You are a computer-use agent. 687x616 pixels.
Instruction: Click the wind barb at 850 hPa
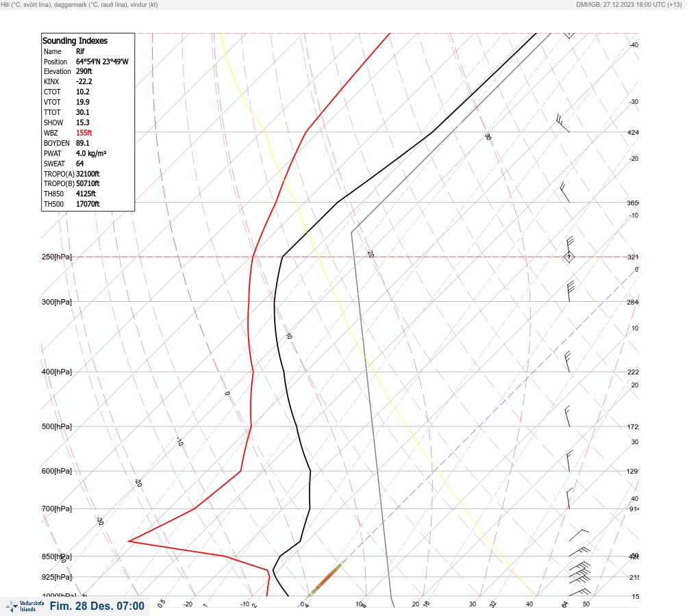click(579, 552)
